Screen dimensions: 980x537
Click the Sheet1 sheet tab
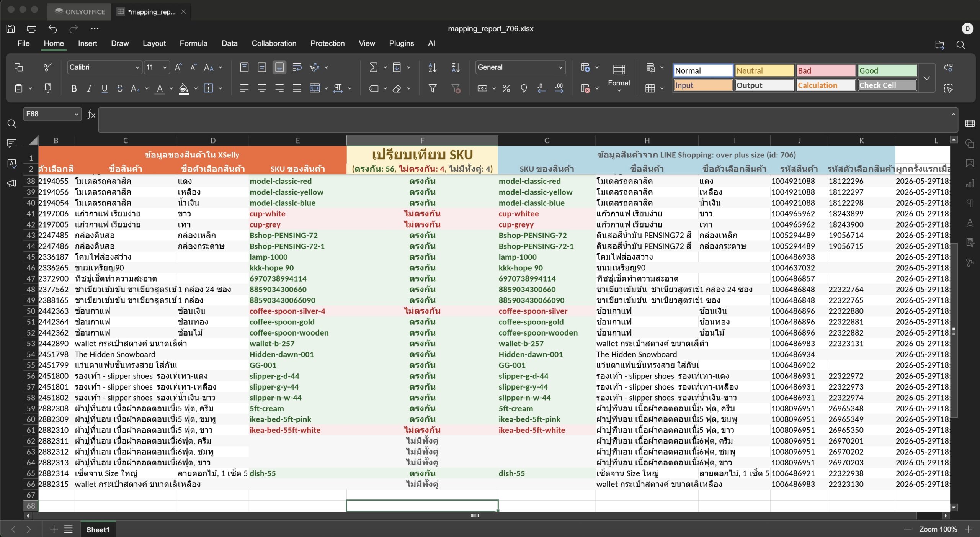[98, 529]
